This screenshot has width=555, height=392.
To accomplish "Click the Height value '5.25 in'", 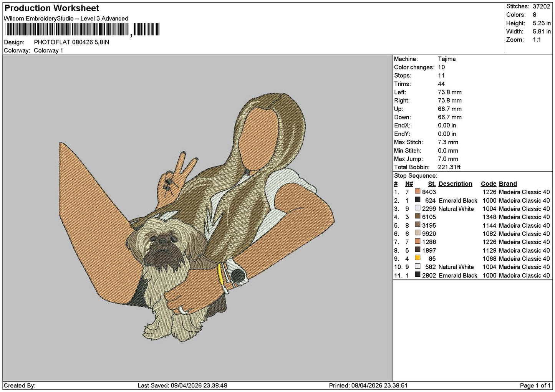I will click(x=542, y=23).
